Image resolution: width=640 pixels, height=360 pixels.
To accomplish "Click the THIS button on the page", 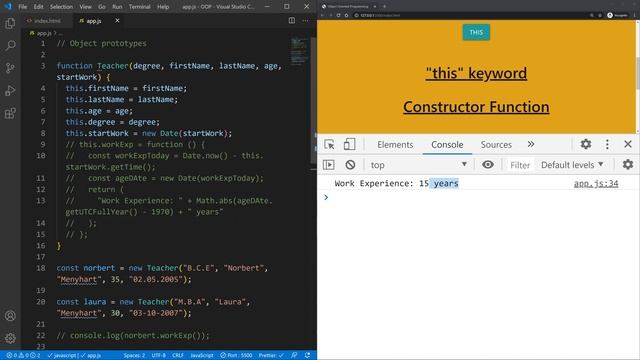I will 476,32.
